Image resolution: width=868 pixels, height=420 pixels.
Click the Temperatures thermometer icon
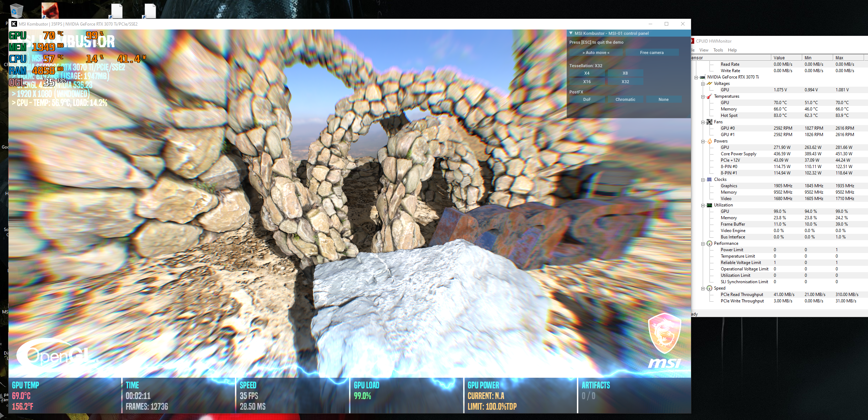click(709, 96)
